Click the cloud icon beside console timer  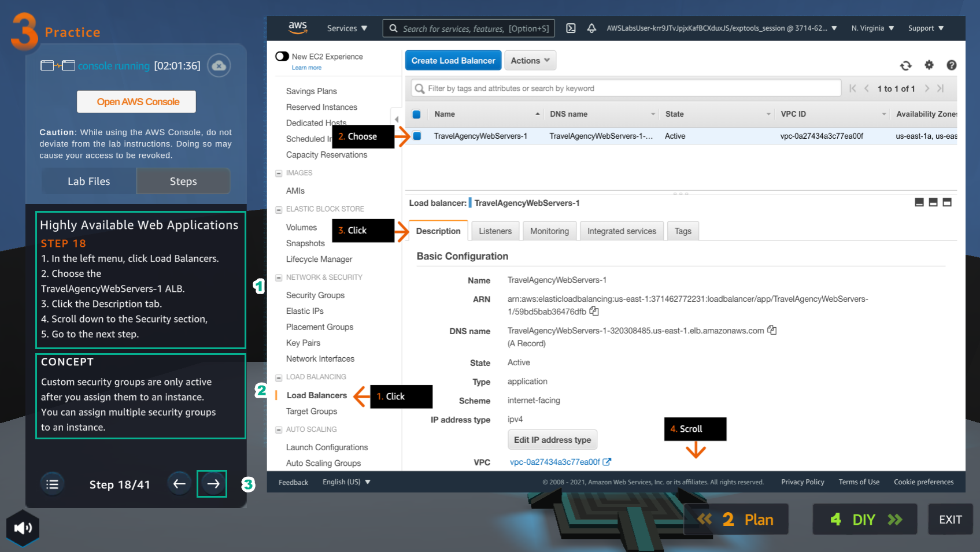(x=219, y=66)
